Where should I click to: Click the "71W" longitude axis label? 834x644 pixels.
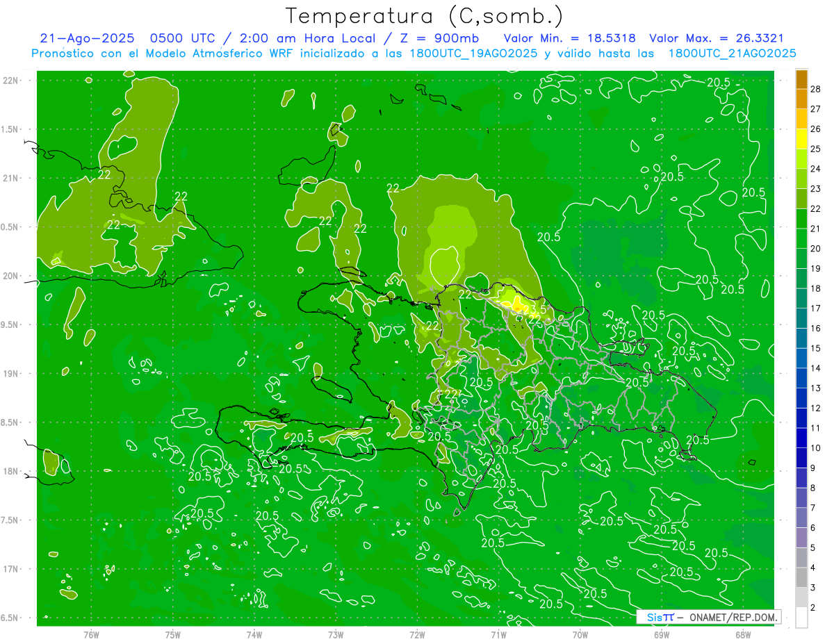point(498,635)
